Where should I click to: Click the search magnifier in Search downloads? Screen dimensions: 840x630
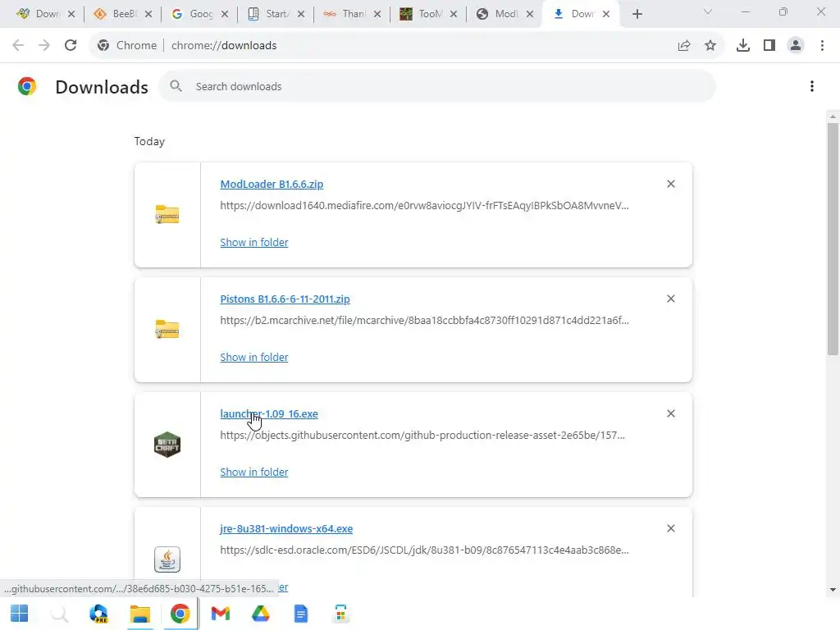[176, 86]
